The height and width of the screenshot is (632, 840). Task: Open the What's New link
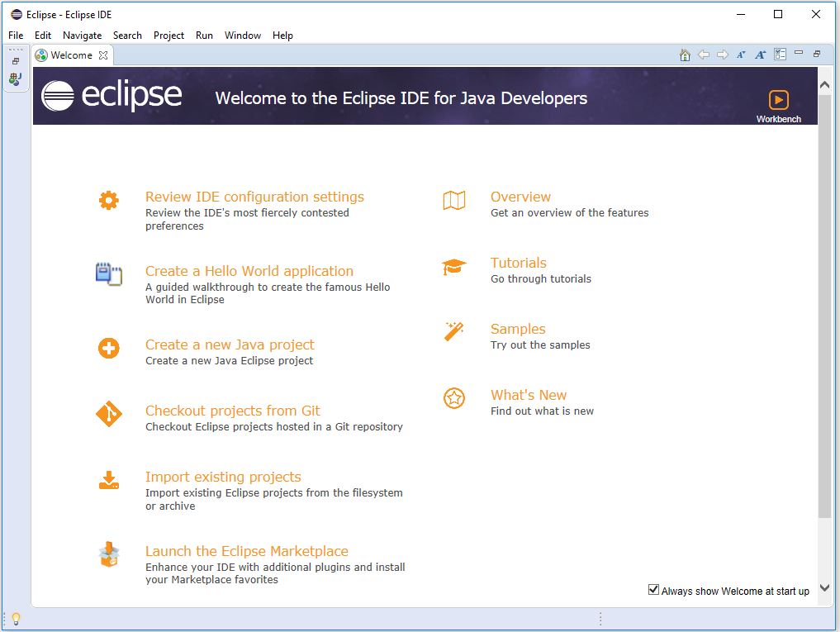point(528,395)
